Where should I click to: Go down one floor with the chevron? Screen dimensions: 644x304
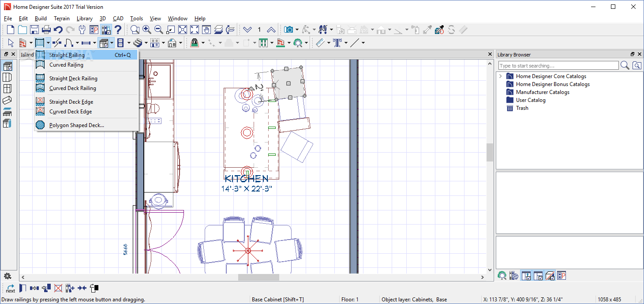[247, 30]
